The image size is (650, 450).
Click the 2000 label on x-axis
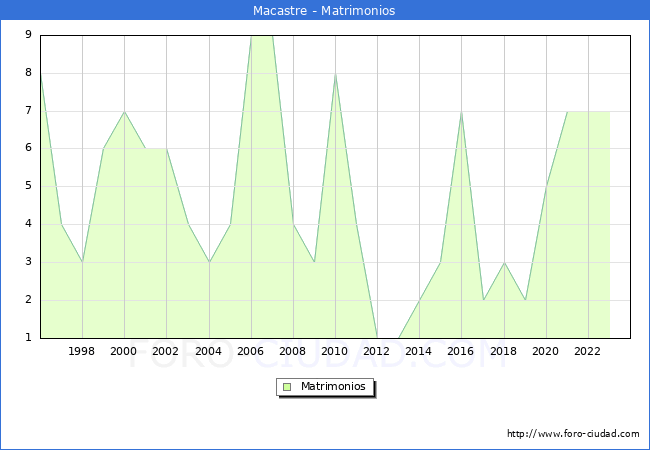pos(124,351)
